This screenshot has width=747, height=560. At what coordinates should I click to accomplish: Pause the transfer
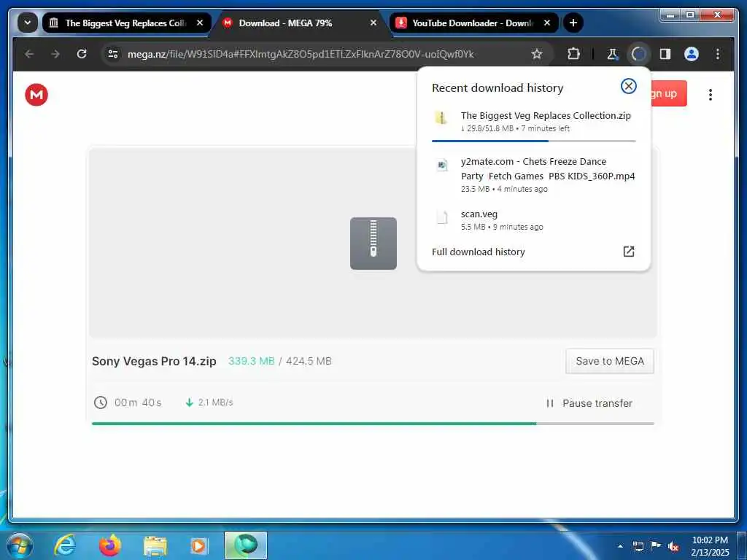(x=589, y=403)
